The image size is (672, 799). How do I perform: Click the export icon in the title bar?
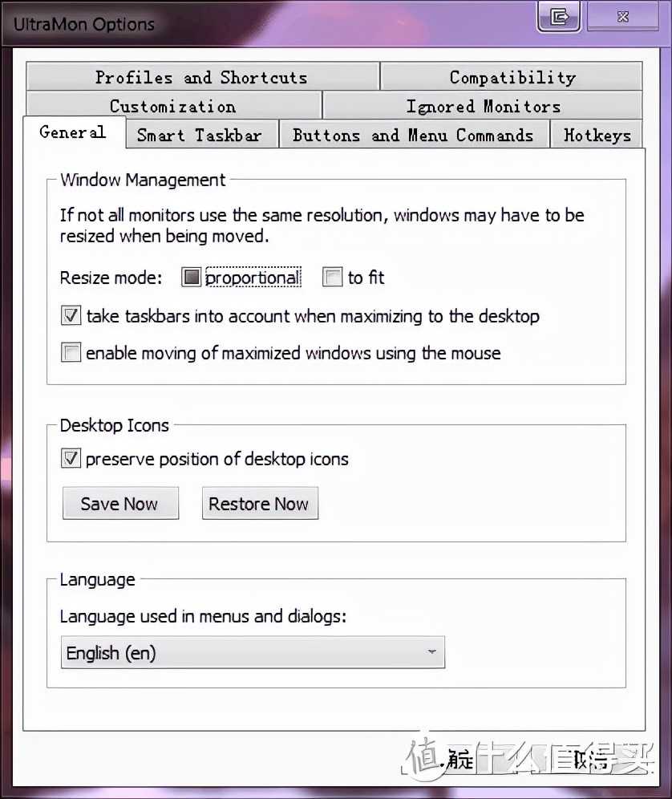(559, 16)
